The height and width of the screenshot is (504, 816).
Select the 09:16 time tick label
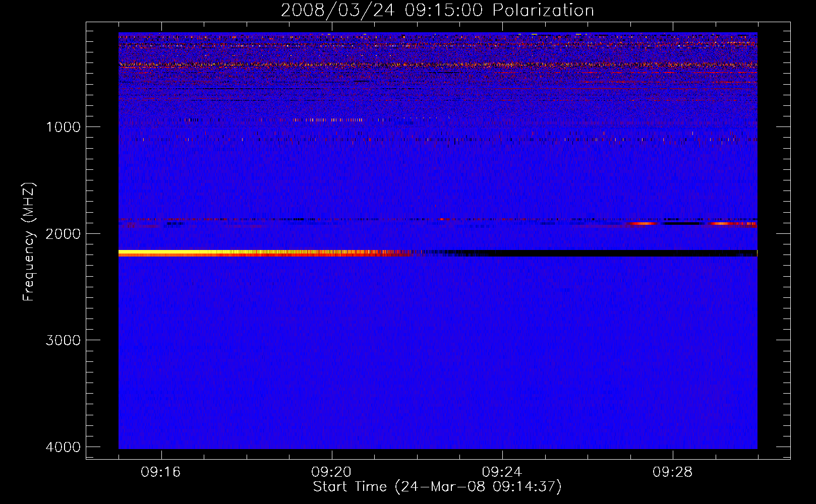coord(161,472)
